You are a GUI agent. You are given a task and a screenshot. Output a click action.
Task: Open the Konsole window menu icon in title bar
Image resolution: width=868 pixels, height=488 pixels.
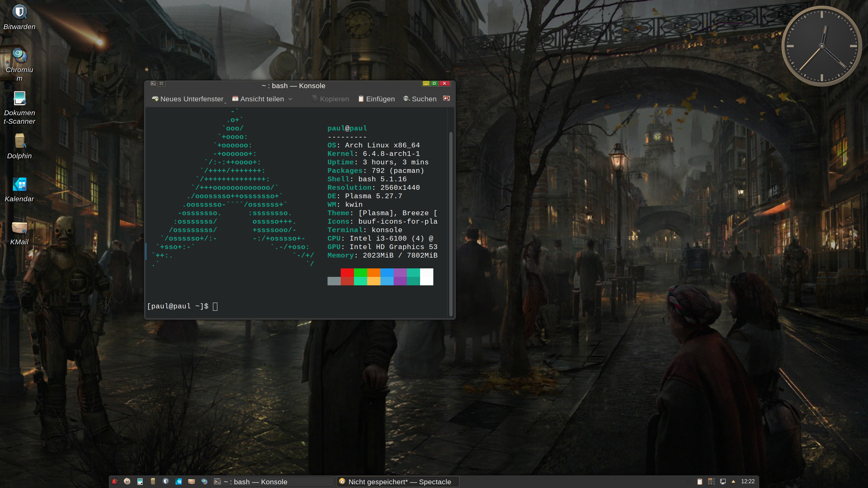click(153, 83)
